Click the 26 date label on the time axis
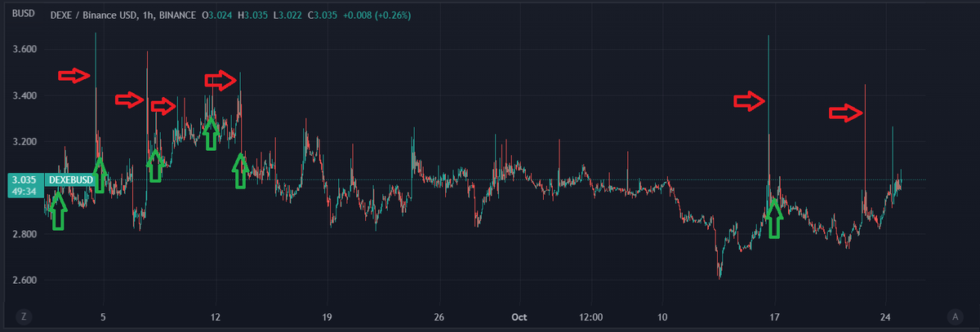Viewport: 980px width, 332px height. click(x=439, y=317)
